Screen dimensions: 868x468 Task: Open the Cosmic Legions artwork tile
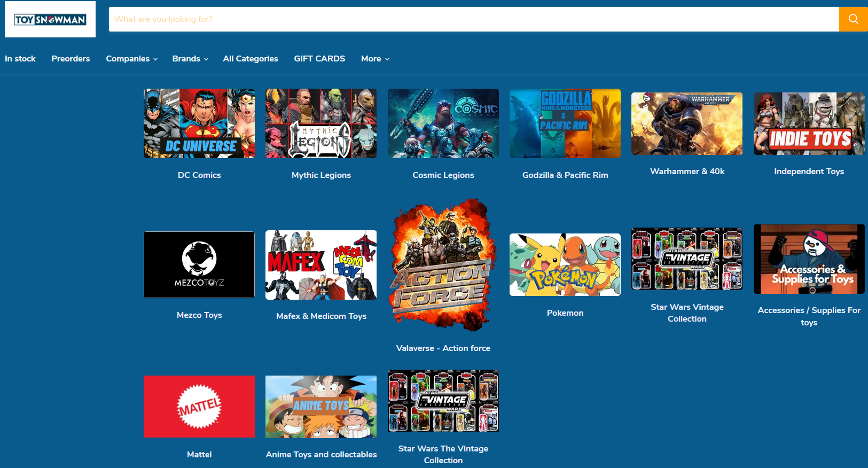click(x=443, y=123)
